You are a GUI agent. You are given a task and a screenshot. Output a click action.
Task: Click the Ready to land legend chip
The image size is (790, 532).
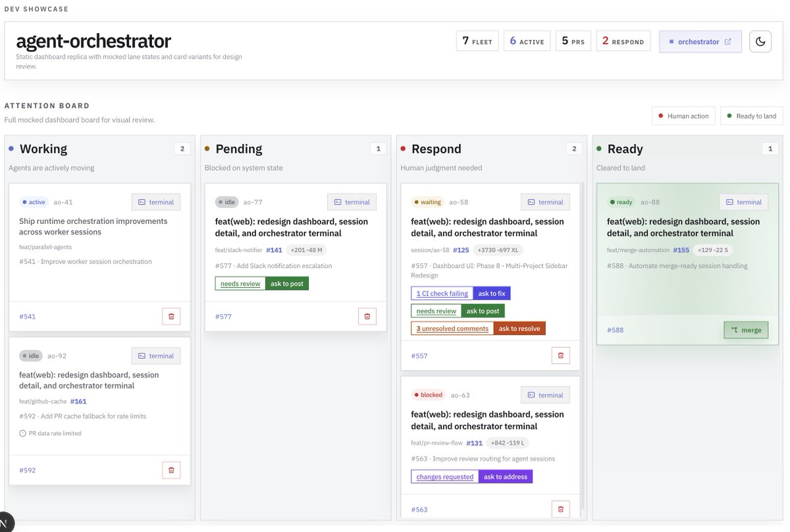(x=752, y=116)
